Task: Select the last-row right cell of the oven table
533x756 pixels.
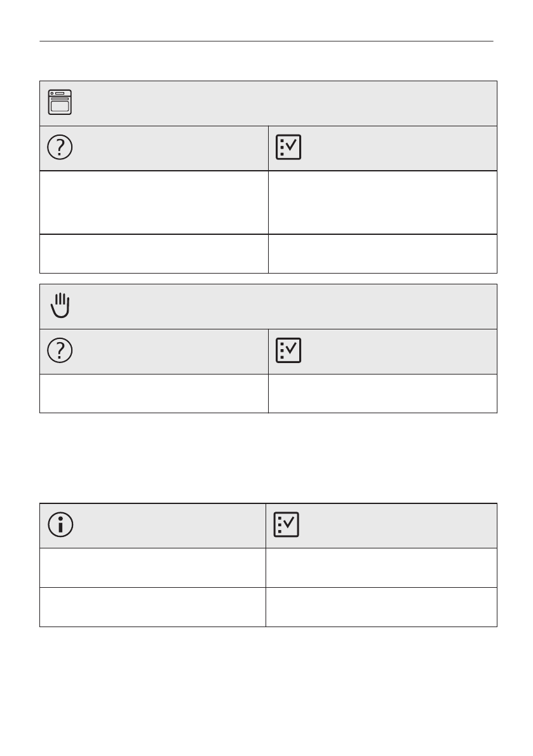Action: (x=382, y=253)
